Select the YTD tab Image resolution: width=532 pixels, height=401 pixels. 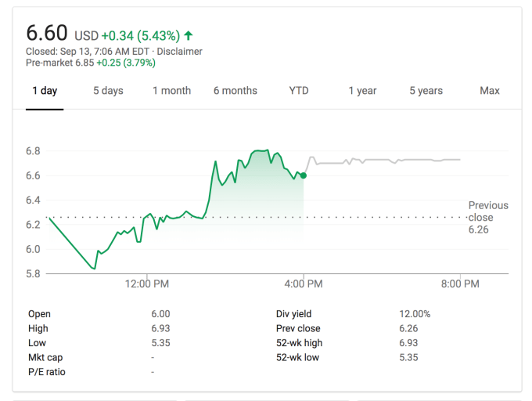[299, 91]
